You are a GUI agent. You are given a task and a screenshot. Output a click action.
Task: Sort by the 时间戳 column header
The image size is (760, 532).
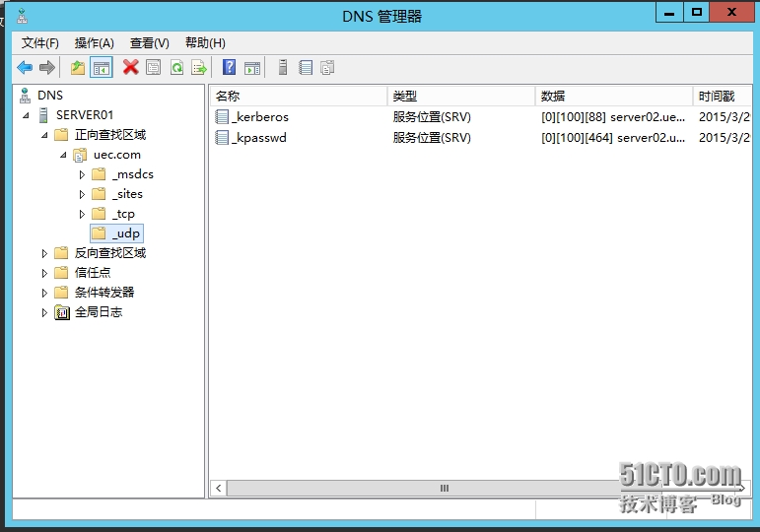[x=723, y=96]
